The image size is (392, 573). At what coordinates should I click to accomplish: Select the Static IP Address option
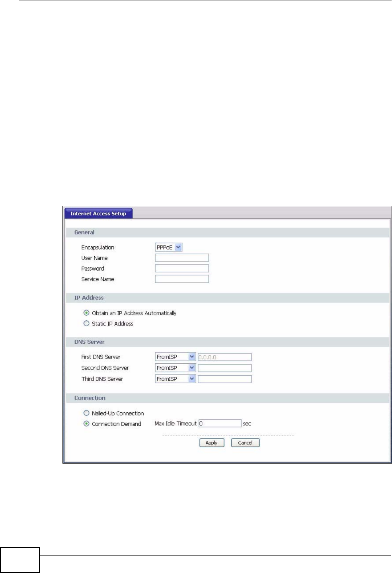86,324
